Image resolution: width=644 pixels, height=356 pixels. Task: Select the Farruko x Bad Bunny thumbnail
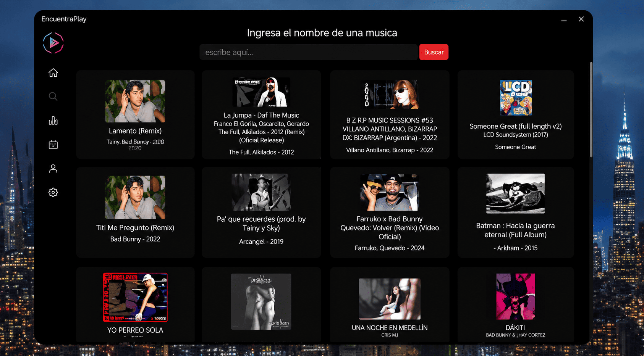[x=390, y=192]
